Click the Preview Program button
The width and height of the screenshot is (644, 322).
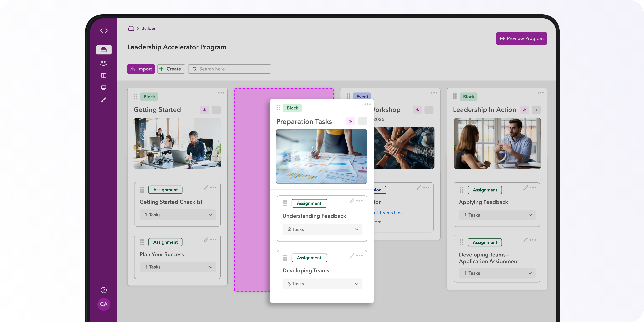coord(522,39)
